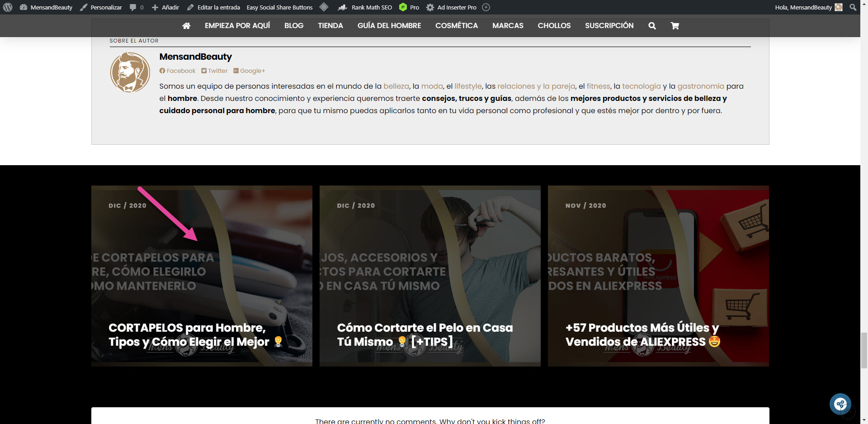Open the home icon in navigation menu
This screenshot has width=868, height=424.
(x=186, y=26)
